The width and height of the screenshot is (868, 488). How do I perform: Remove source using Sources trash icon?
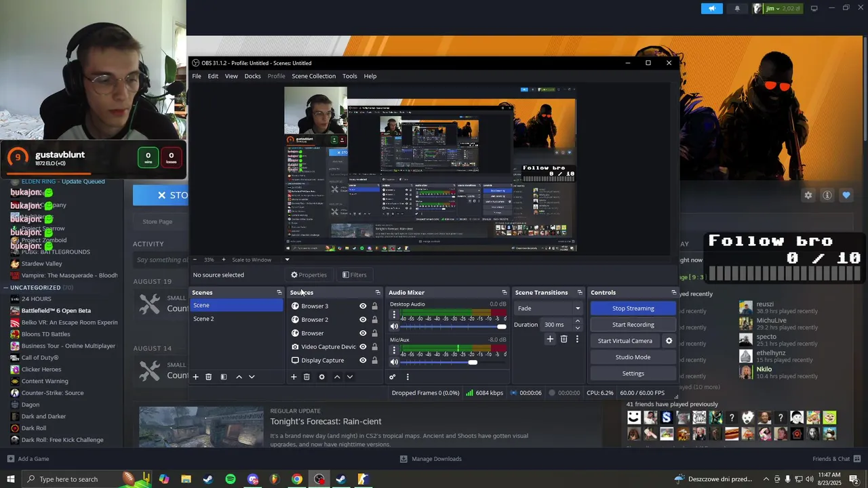pos(307,377)
